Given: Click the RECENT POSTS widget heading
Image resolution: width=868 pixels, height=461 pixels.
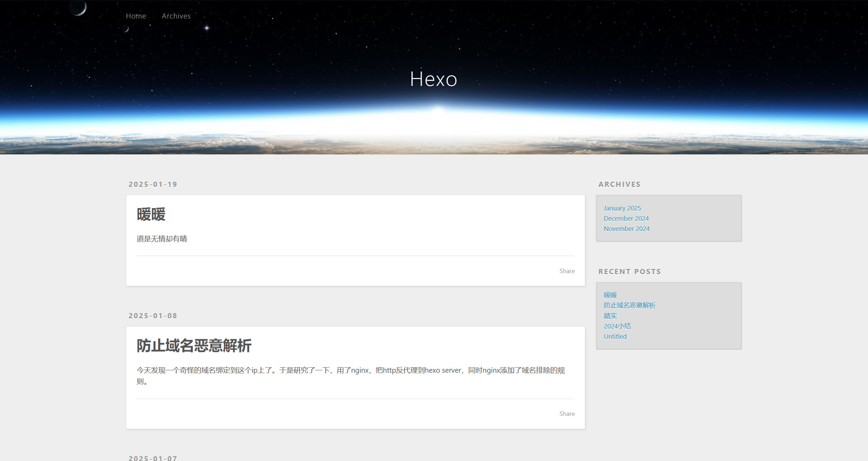Looking at the screenshot, I should 629,272.
